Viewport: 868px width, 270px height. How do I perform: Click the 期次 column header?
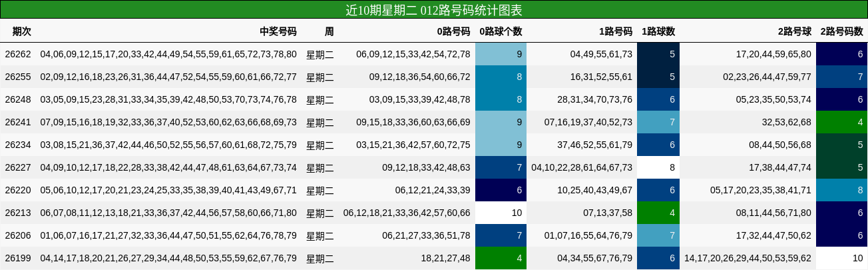(22, 31)
